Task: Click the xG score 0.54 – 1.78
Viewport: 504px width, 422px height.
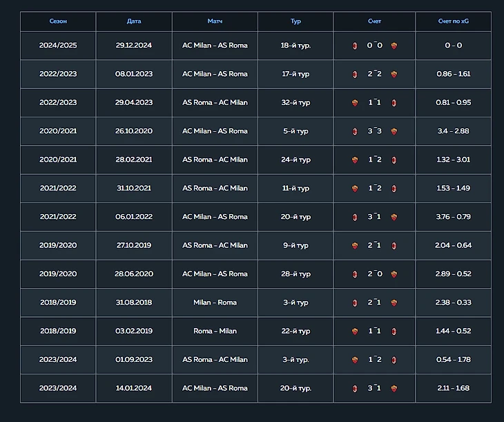Action: point(453,360)
